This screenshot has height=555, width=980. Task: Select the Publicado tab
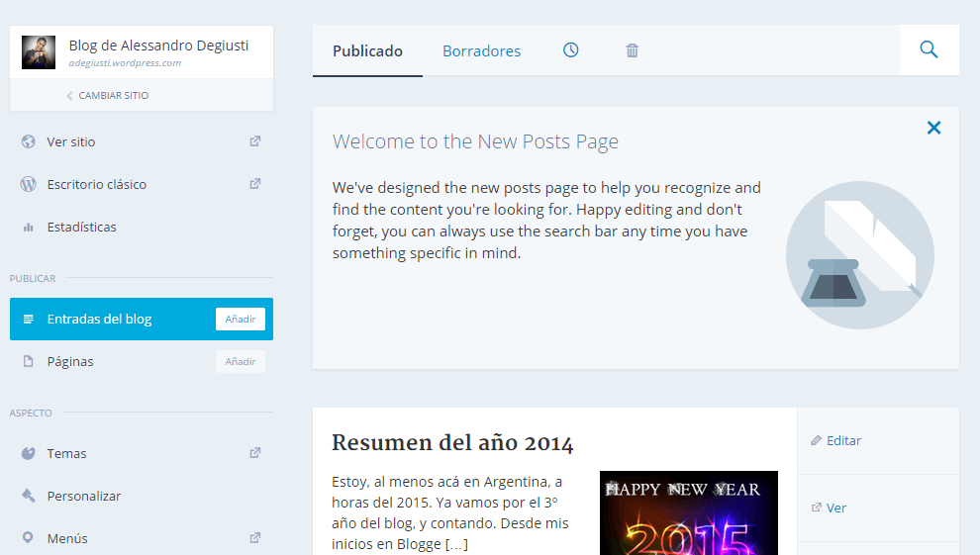[x=367, y=51]
